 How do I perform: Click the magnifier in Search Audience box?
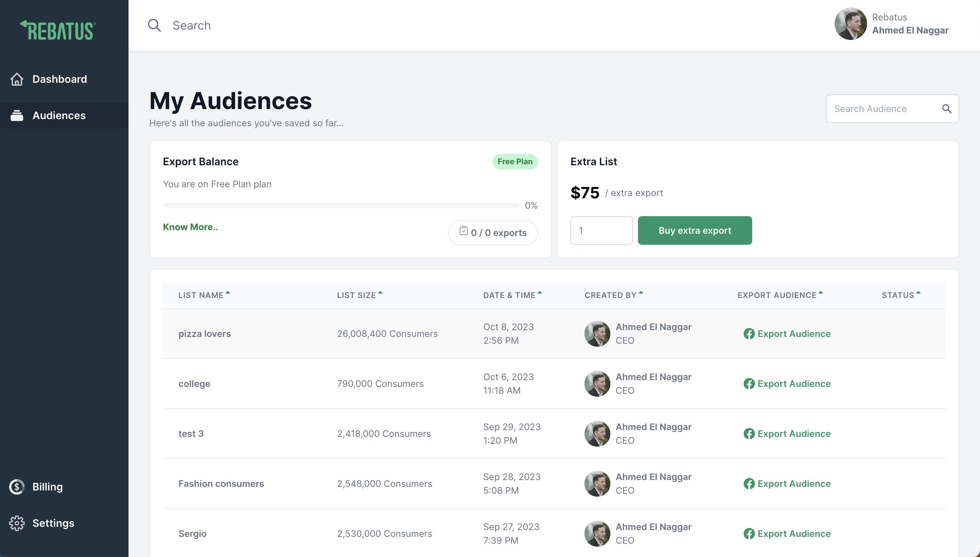point(946,109)
